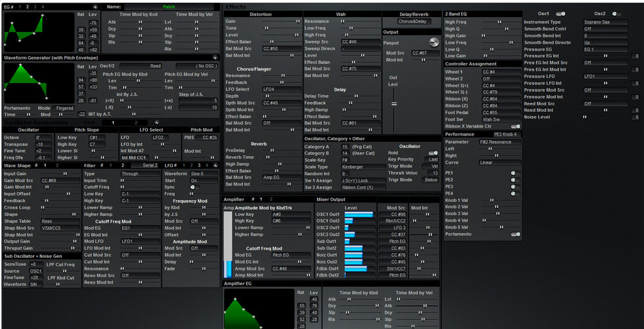
Task: Click the Noise Level slider
Action: coord(606,117)
